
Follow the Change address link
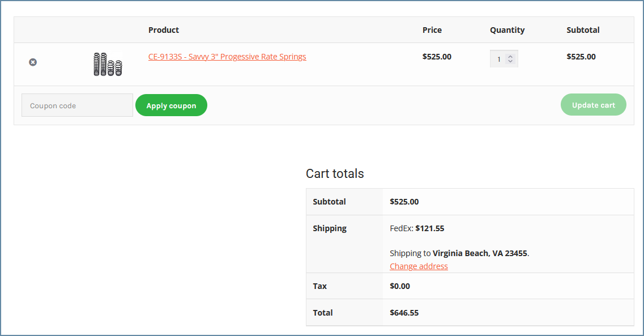[419, 266]
